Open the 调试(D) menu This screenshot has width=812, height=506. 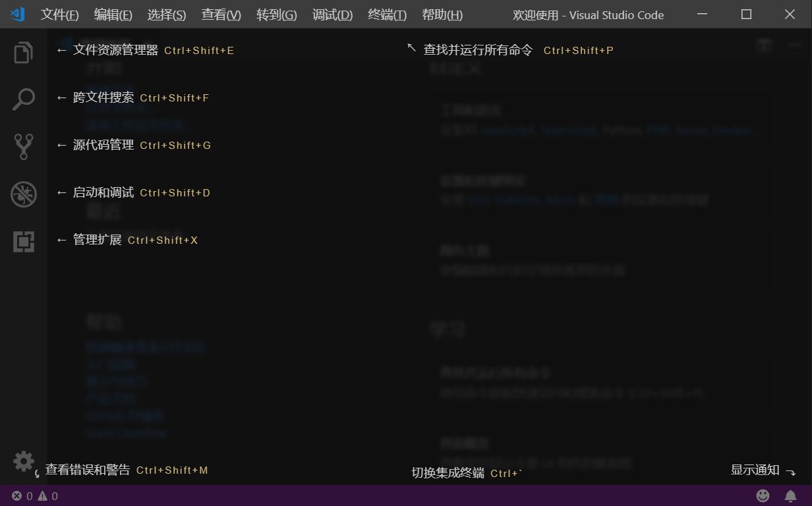[332, 14]
